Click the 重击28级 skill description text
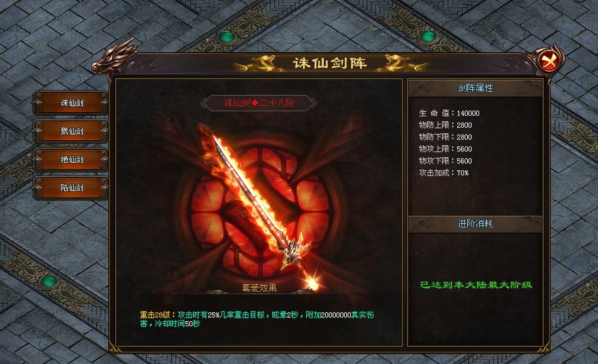Screen dimensions: 598x364 (x=257, y=319)
